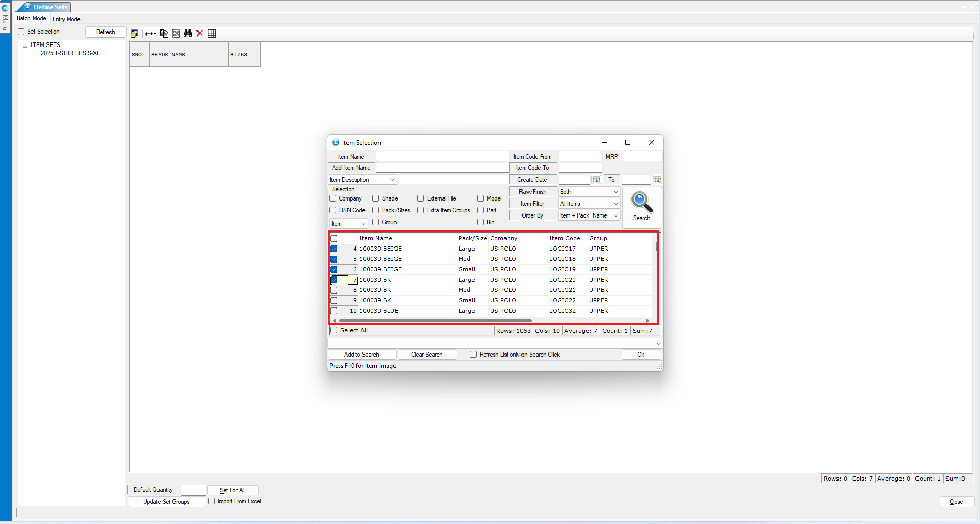Switch to the Batch Mode tab

31,19
